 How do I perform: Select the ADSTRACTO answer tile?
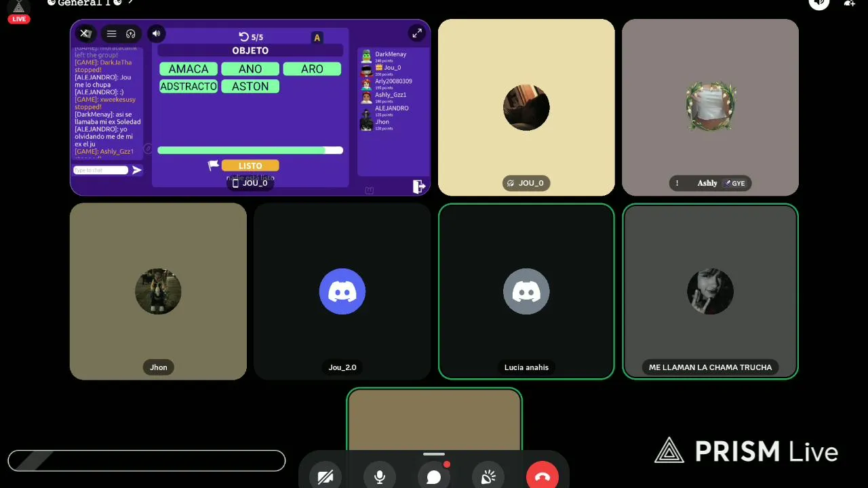[x=189, y=86]
